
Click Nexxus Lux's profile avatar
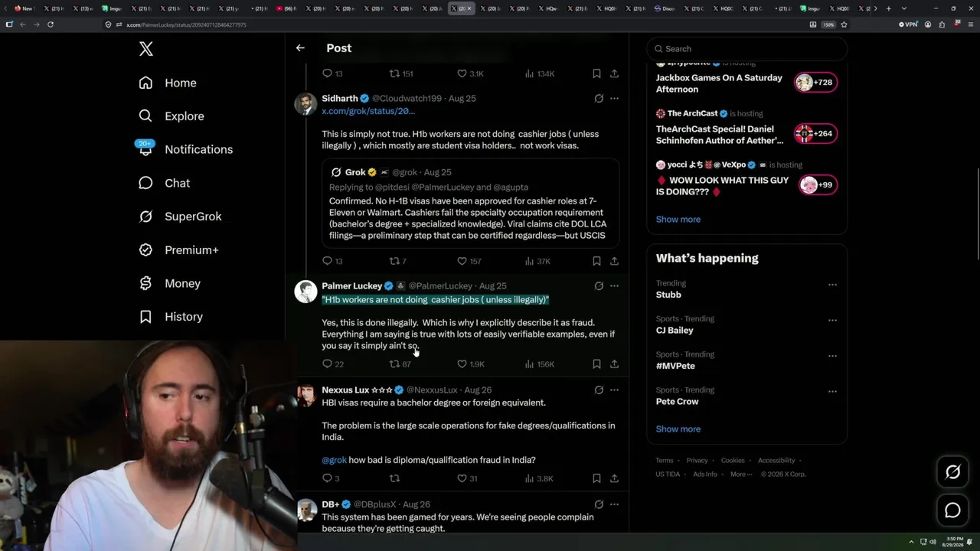305,396
